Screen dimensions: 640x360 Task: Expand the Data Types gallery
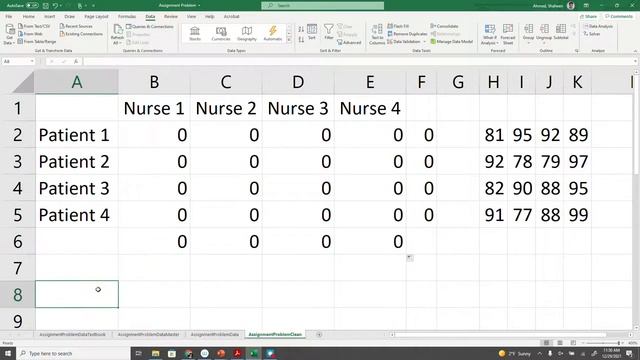tap(289, 40)
